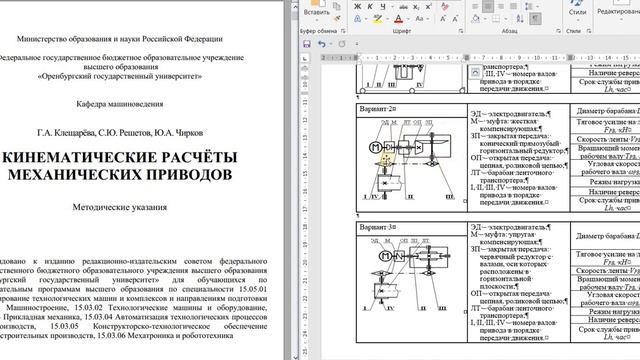Open the underline style dropdown arrow
This screenshot has width=640, height=360.
pos(392,7)
